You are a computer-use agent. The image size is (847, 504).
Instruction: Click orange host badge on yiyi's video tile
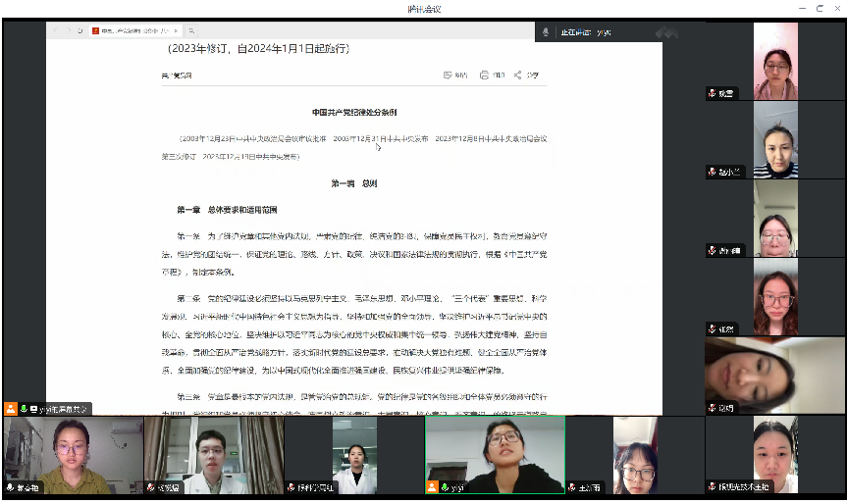click(x=432, y=486)
